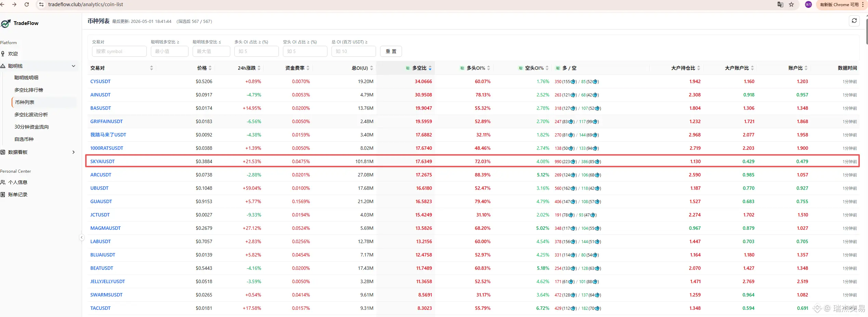Open Chrome three-dot menu

(863, 4)
